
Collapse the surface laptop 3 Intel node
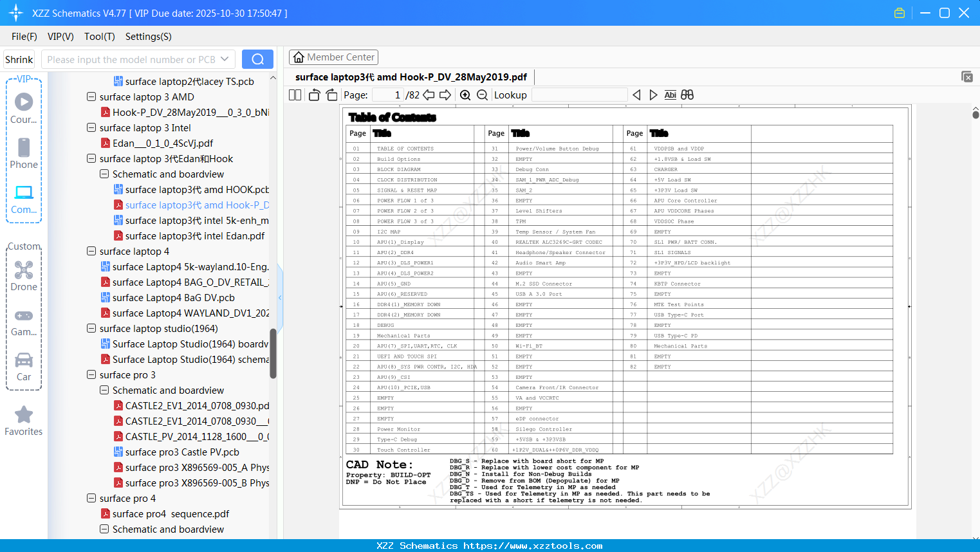[91, 127]
